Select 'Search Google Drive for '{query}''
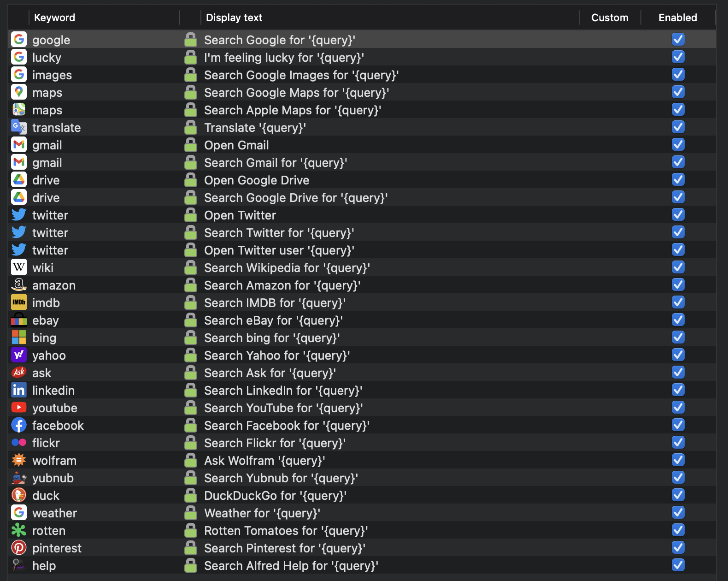Image resolution: width=728 pixels, height=581 pixels. 296,197
